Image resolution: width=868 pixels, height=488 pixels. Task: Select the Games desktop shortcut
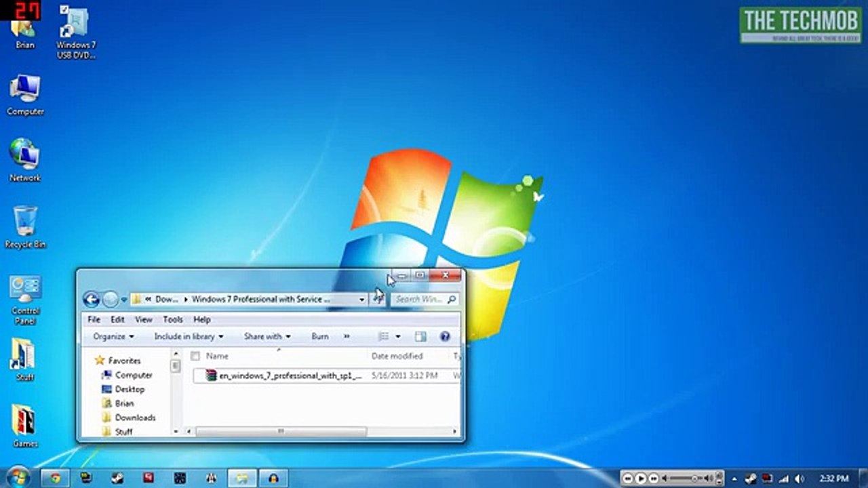point(25,426)
